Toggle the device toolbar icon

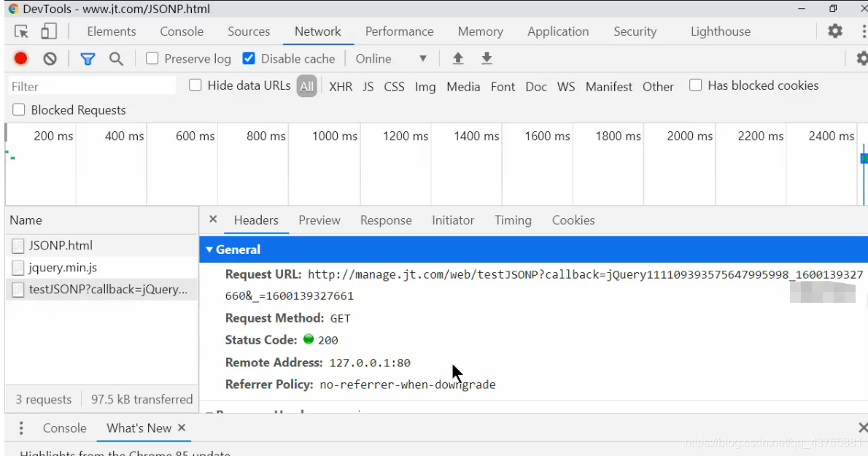pyautogui.click(x=49, y=31)
